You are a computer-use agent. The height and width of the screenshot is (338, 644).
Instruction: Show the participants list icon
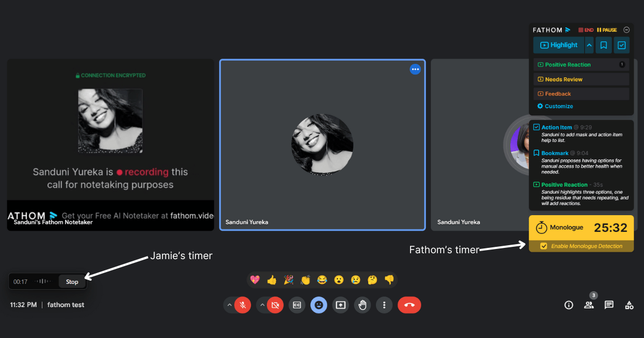pyautogui.click(x=589, y=305)
